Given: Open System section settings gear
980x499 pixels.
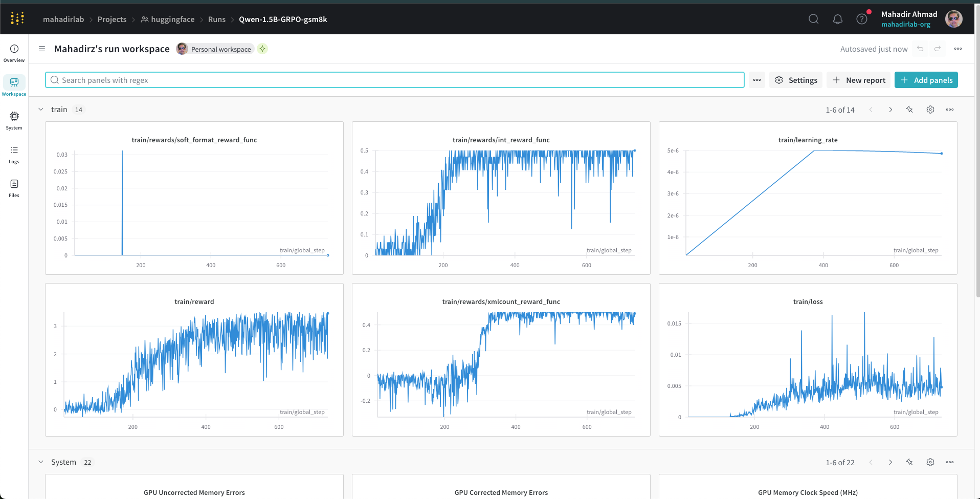Looking at the screenshot, I should click(x=930, y=462).
